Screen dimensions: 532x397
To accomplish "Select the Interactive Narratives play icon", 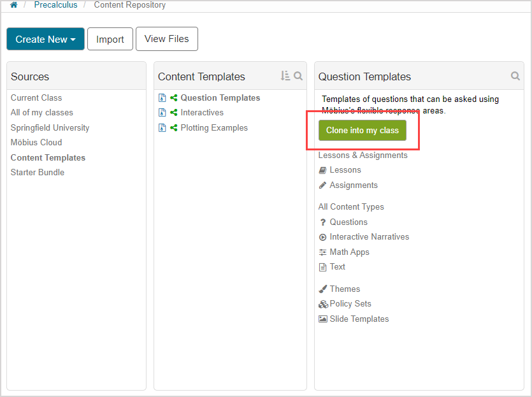I will 323,236.
